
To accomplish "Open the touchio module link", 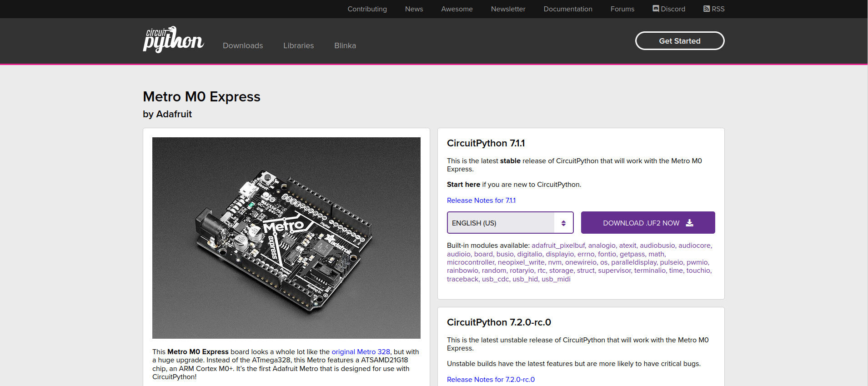I will click(698, 271).
